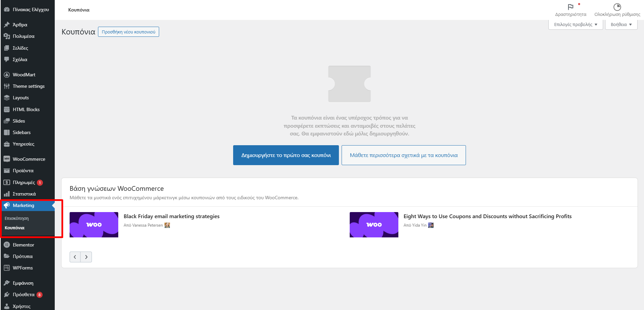Image resolution: width=644 pixels, height=310 pixels.
Task: Click Vanessa Petersen's author avatar
Action: pyautogui.click(x=167, y=225)
